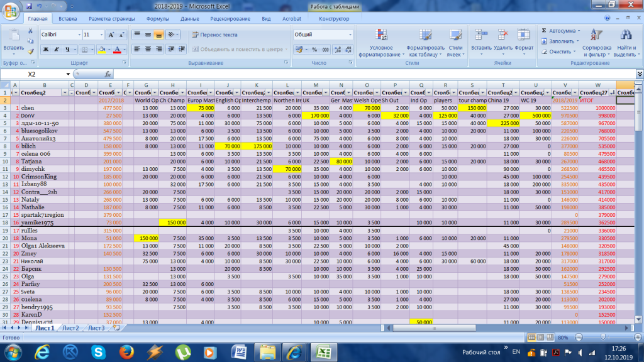Toggle bold formatting (Ж)
Screen dimensions: 644x362
[x=46, y=49]
